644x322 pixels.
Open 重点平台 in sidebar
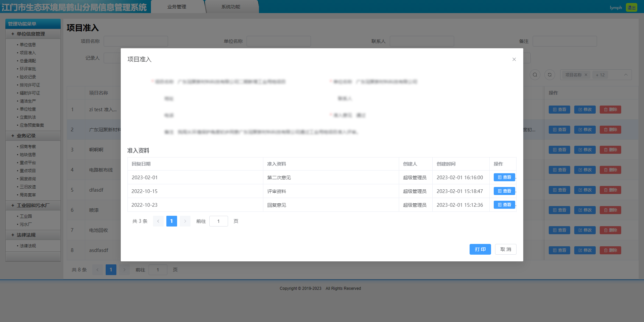click(28, 163)
